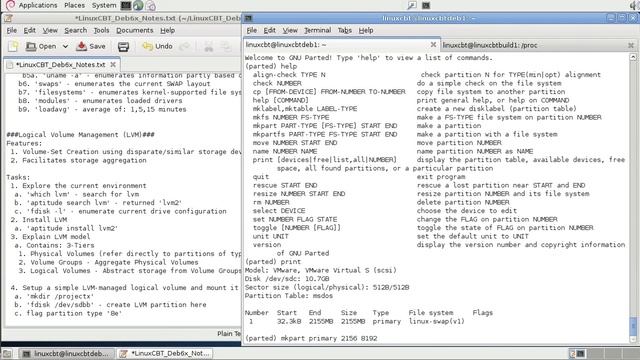Click the Save button label in gedit
This screenshot has height=360, width=640.
pyautogui.click(x=98, y=47)
